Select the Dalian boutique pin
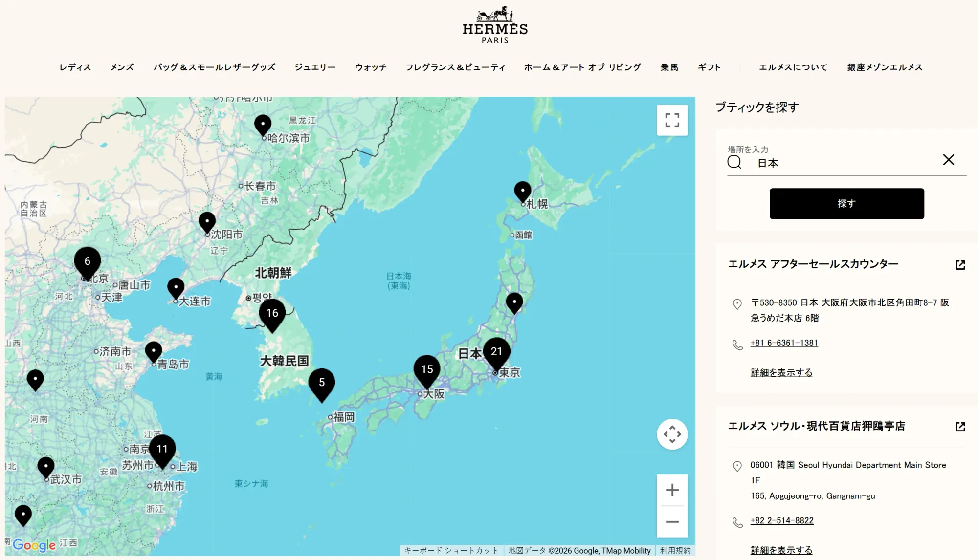The width and height of the screenshot is (978, 560). coord(176,289)
